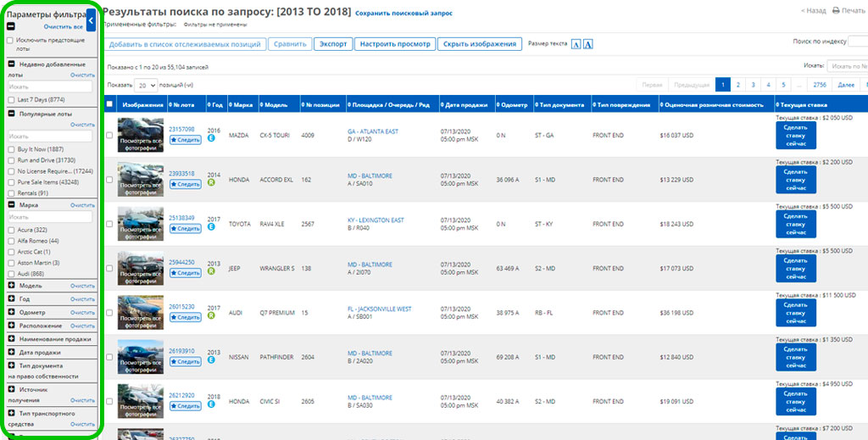Expand the Модель filter section

pyautogui.click(x=12, y=287)
